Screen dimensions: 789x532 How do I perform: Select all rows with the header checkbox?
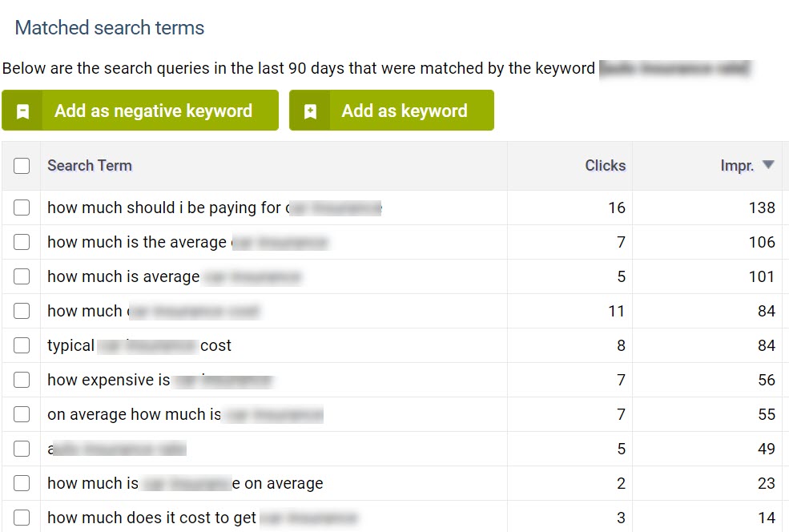coord(22,165)
